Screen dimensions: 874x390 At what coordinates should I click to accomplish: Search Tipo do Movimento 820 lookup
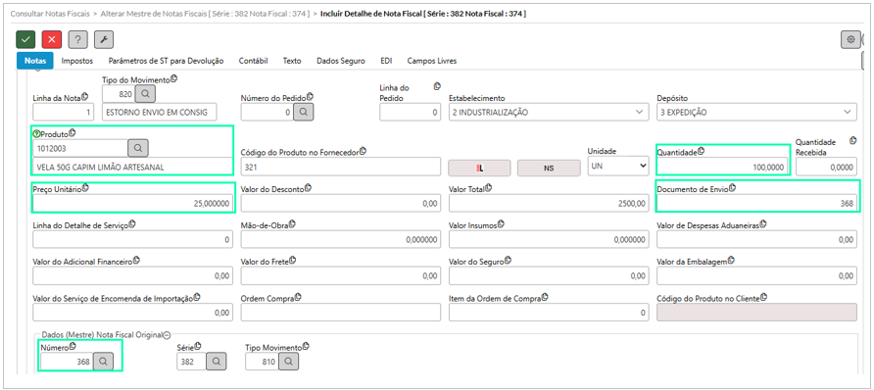145,94
